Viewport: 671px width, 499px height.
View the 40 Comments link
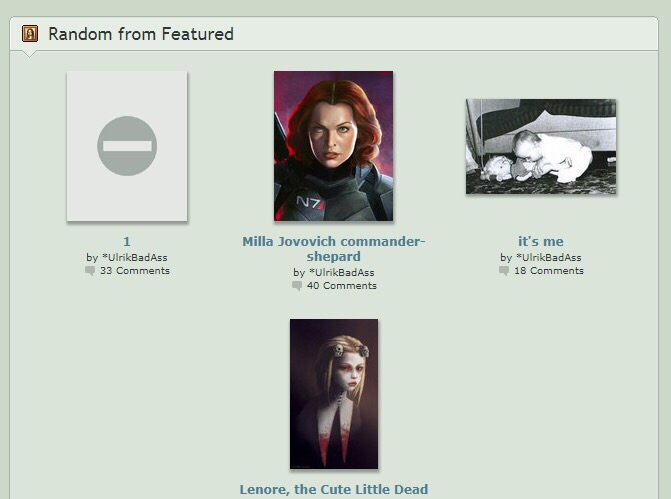tap(341, 285)
